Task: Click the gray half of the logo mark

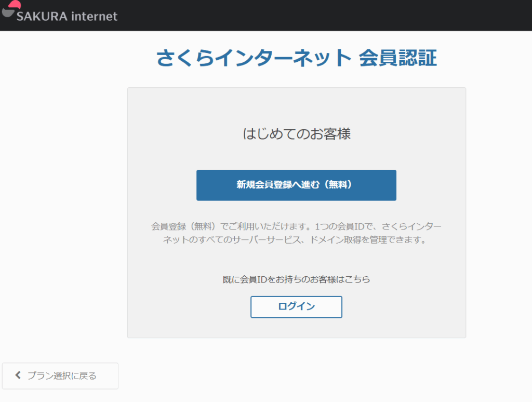Action: tap(7, 12)
